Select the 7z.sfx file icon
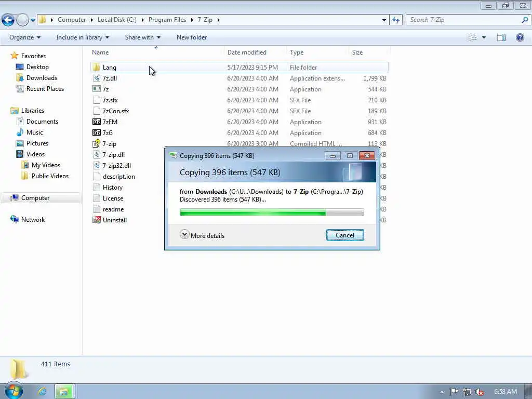The width and height of the screenshot is (532, 399). (x=96, y=100)
